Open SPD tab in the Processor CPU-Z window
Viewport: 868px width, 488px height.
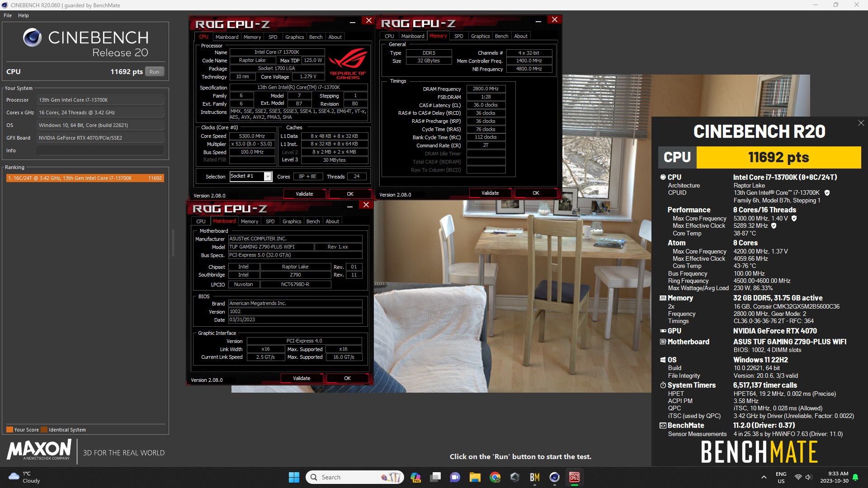[273, 37]
